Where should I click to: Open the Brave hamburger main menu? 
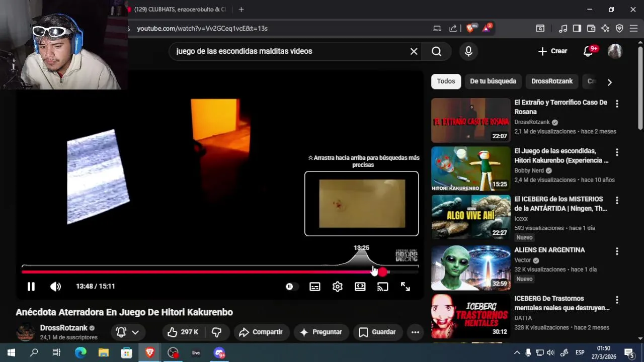click(633, 29)
